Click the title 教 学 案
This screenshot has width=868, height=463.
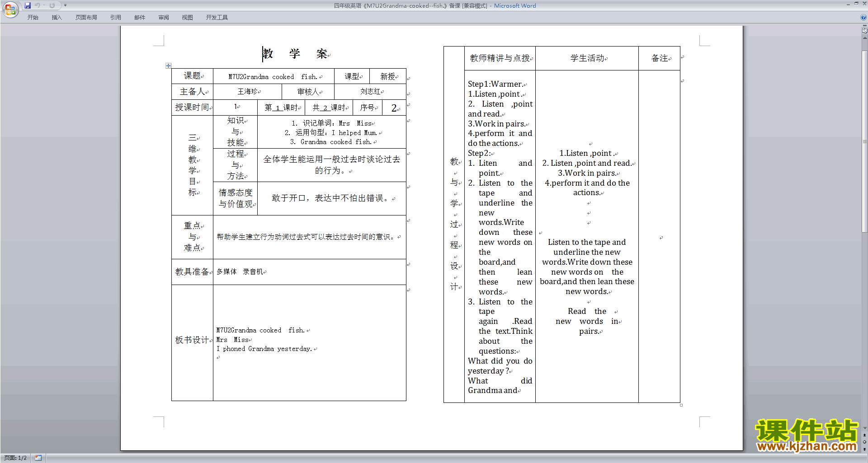[x=295, y=54]
